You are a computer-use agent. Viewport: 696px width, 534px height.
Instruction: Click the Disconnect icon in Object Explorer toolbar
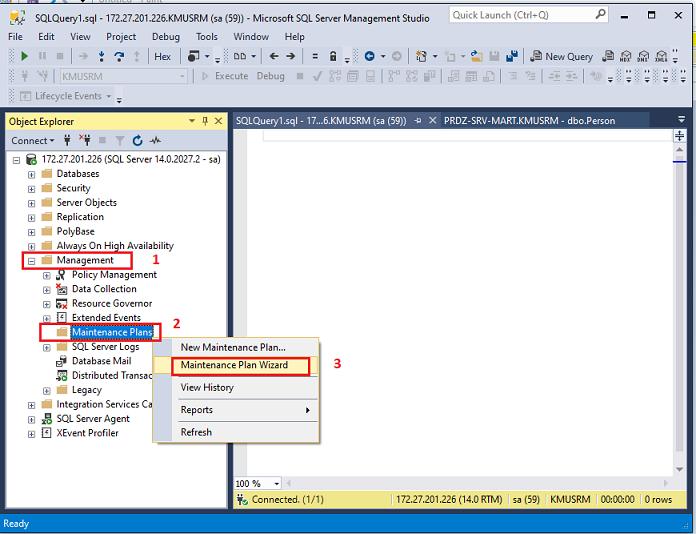tap(85, 141)
